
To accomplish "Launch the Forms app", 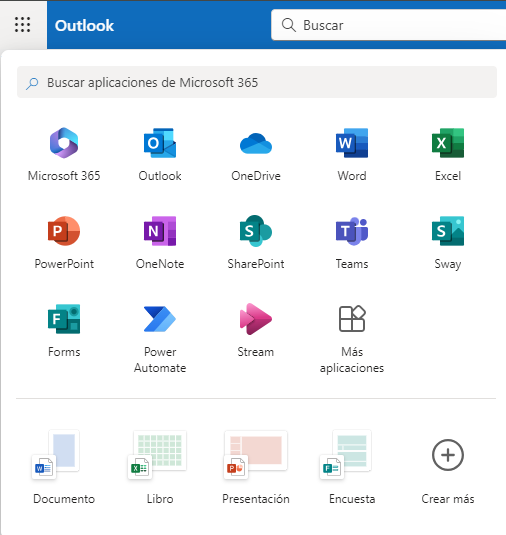I will click(x=64, y=330).
